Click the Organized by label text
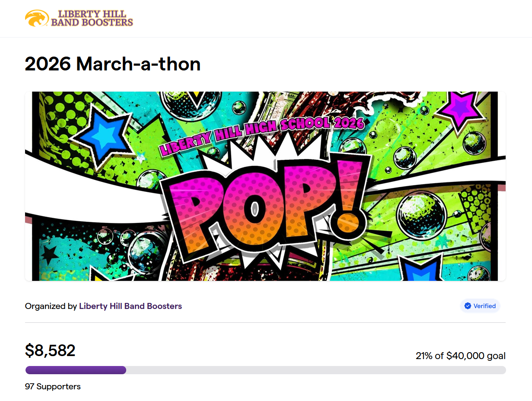 (x=51, y=306)
